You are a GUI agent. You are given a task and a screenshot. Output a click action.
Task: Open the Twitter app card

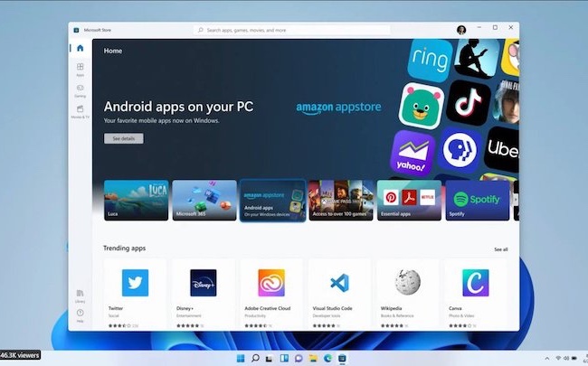click(135, 294)
